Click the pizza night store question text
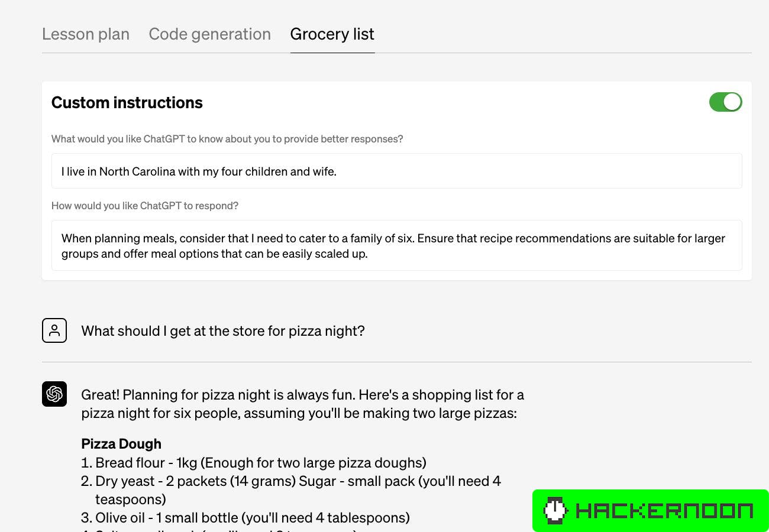 [x=223, y=330]
